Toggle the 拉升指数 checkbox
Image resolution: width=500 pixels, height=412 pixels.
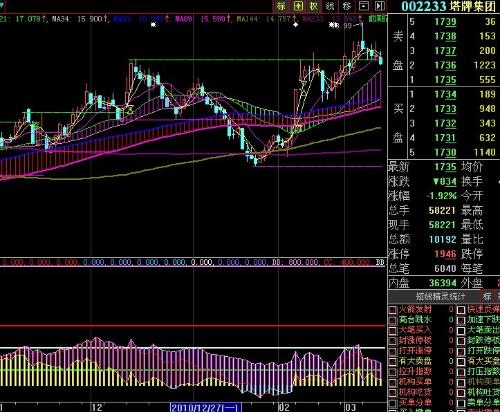pyautogui.click(x=393, y=372)
